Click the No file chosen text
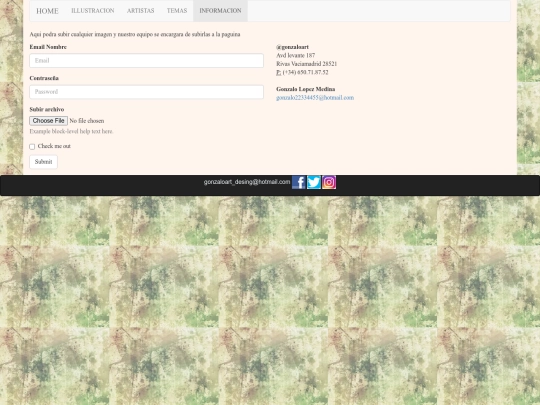This screenshot has width=540, height=405. pos(87,121)
